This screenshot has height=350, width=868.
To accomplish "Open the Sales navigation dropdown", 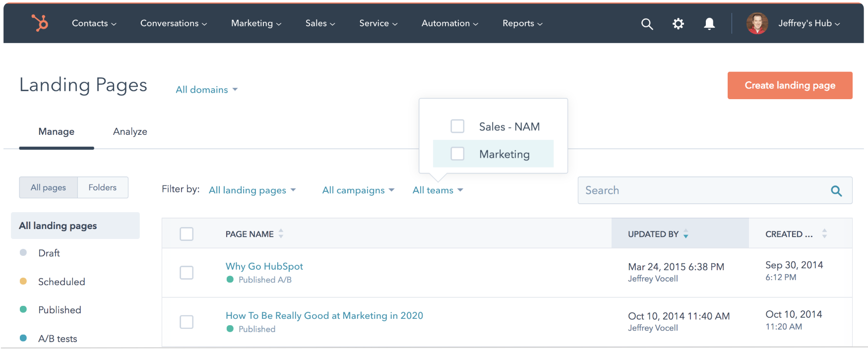I will click(x=320, y=23).
